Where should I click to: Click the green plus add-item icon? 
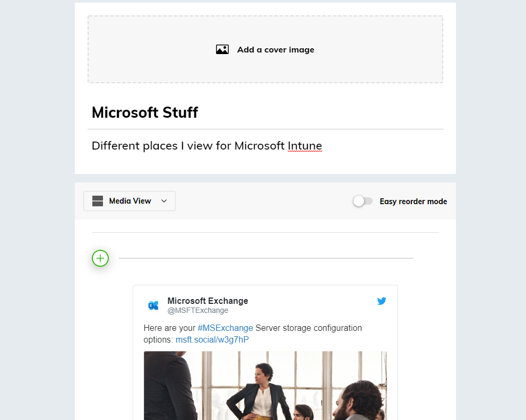coord(100,258)
